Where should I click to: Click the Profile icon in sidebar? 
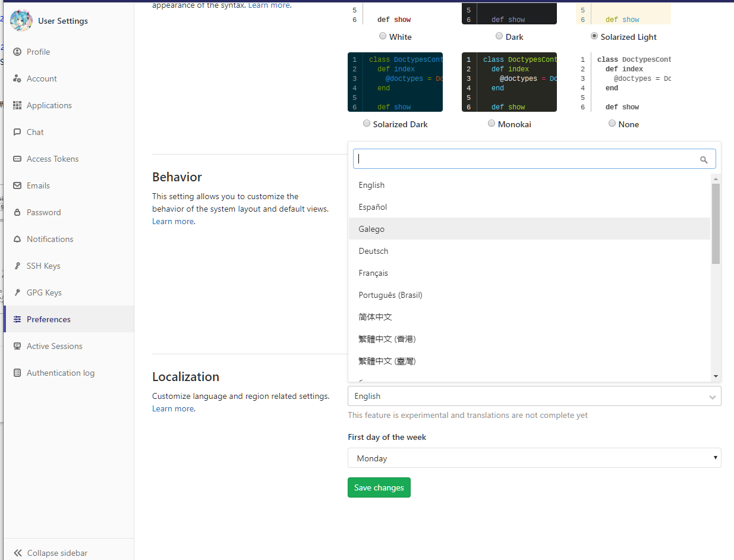point(17,52)
